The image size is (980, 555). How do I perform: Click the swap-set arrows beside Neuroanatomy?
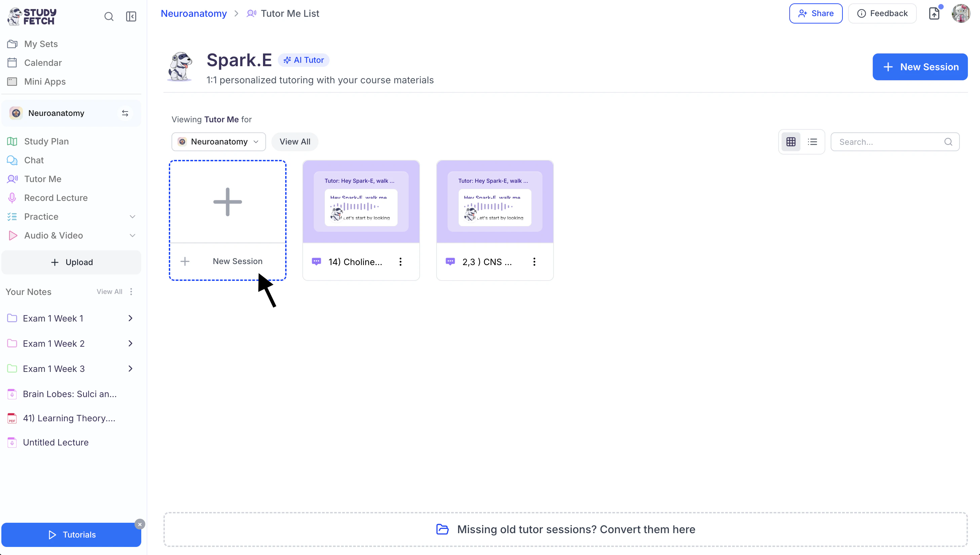pyautogui.click(x=125, y=113)
